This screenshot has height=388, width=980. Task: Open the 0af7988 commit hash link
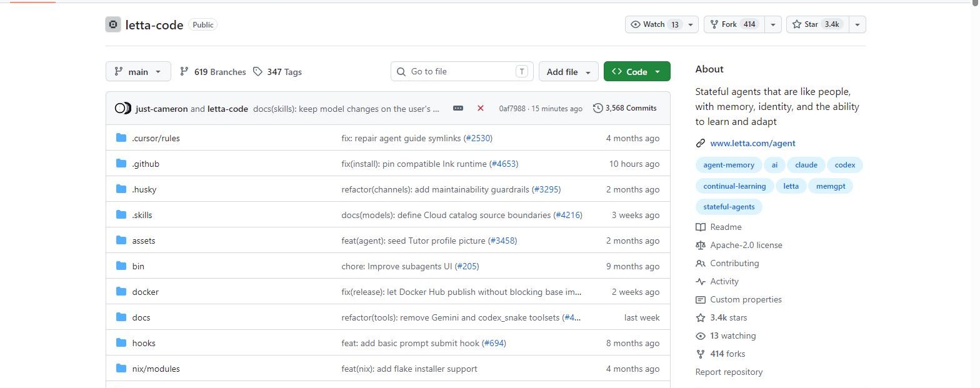[512, 109]
